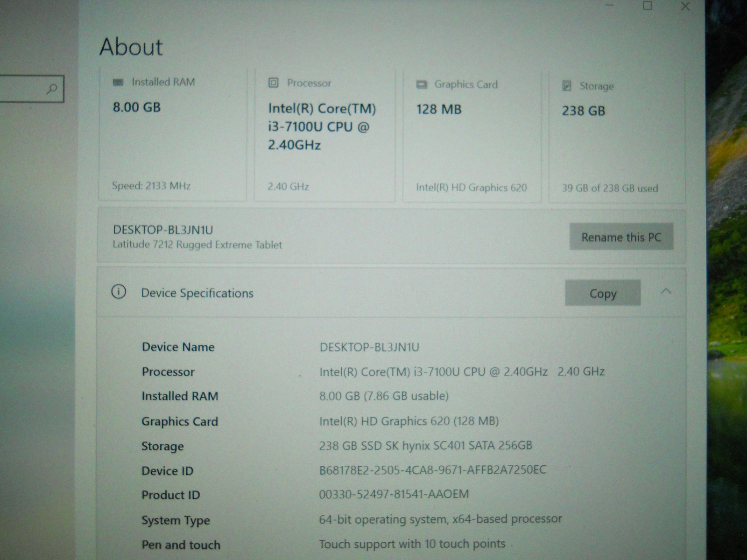Select the SK hynix SC401 storage value
Viewport: 747px width, 560px height.
[426, 445]
